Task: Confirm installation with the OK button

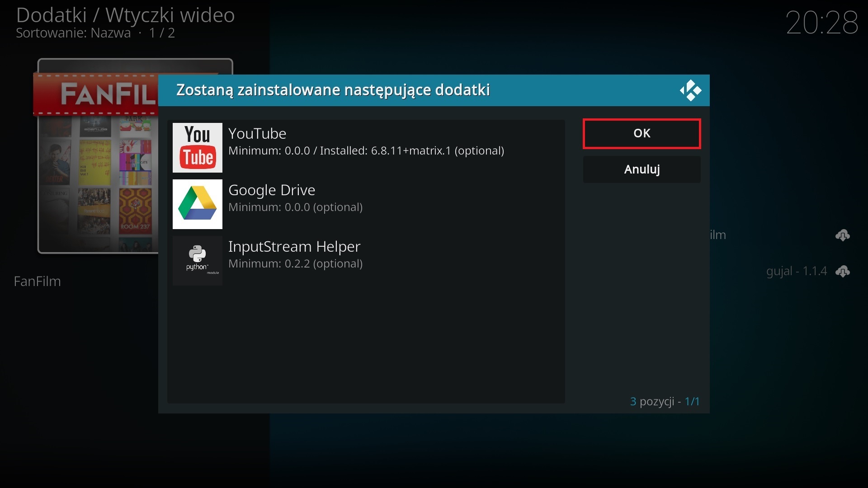Action: [x=642, y=133]
